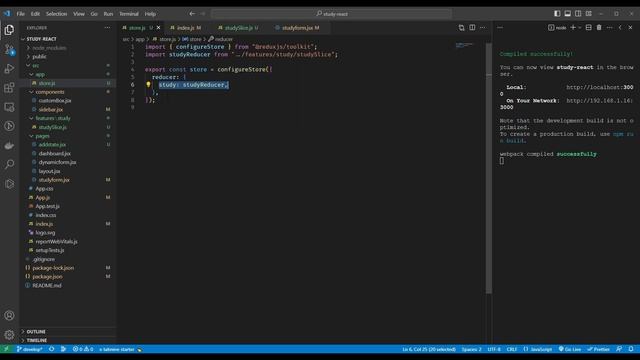Open the Remote Explorer view

click(x=9, y=107)
